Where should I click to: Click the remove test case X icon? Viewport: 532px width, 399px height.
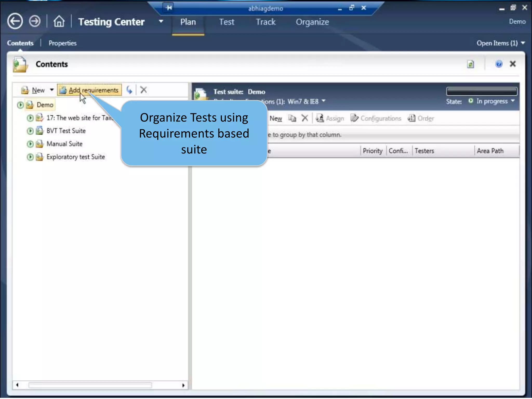pyautogui.click(x=305, y=118)
